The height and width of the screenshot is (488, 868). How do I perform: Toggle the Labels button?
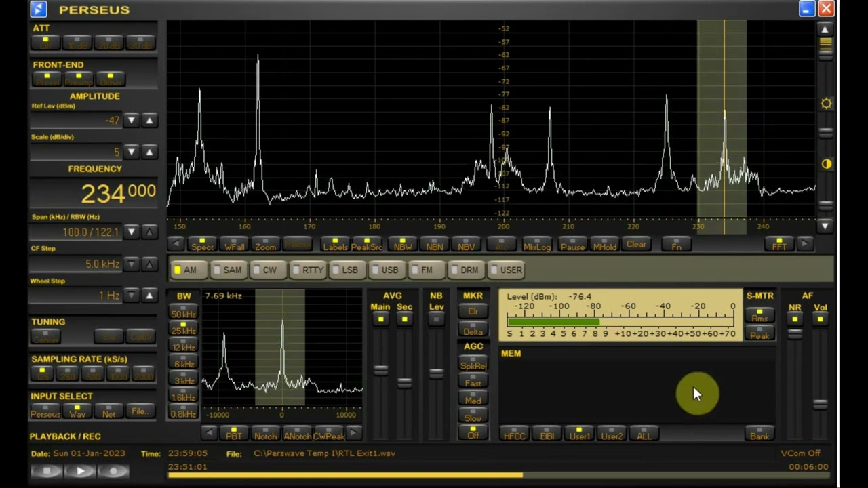pos(335,245)
